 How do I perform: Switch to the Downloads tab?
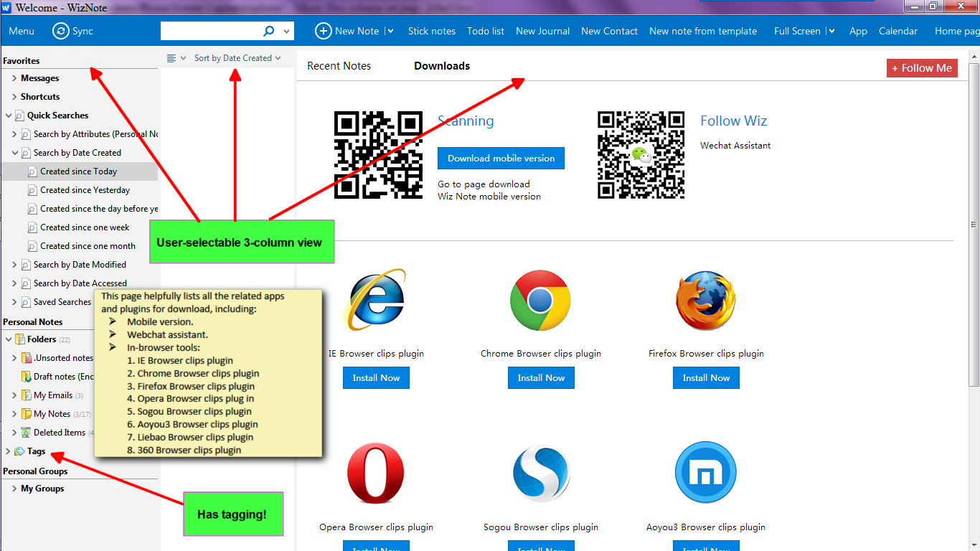pyautogui.click(x=442, y=65)
